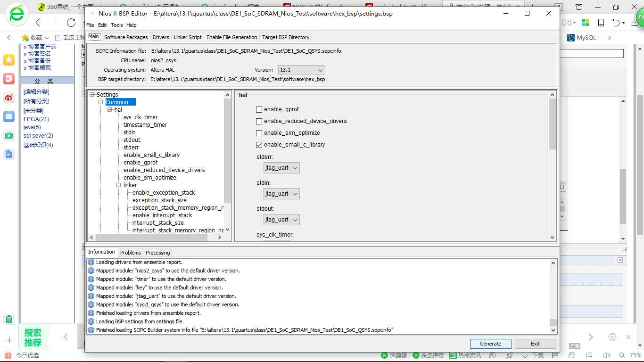Image resolution: width=644 pixels, height=362 pixels.
Task: Collapse the Settings tree root
Action: tap(92, 95)
